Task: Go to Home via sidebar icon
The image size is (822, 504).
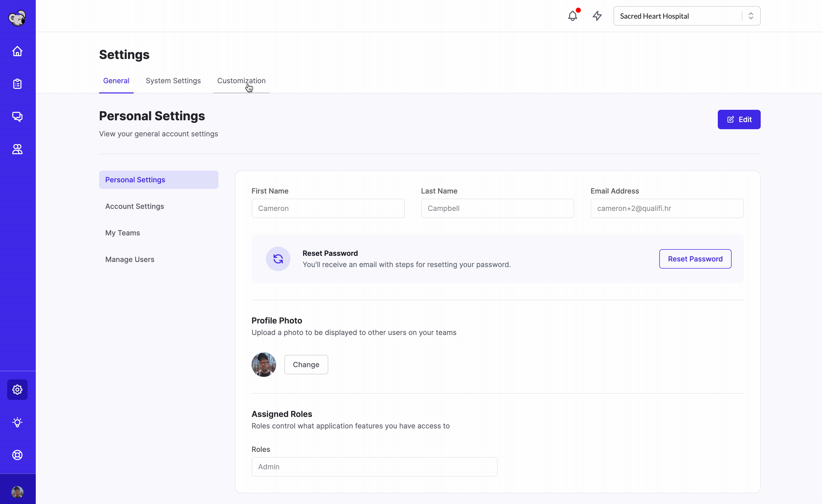Action: click(x=17, y=51)
